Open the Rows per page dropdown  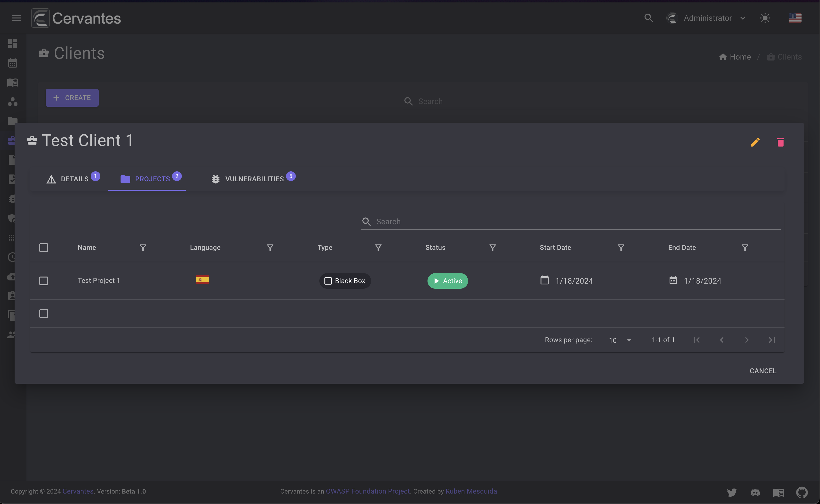pyautogui.click(x=620, y=340)
